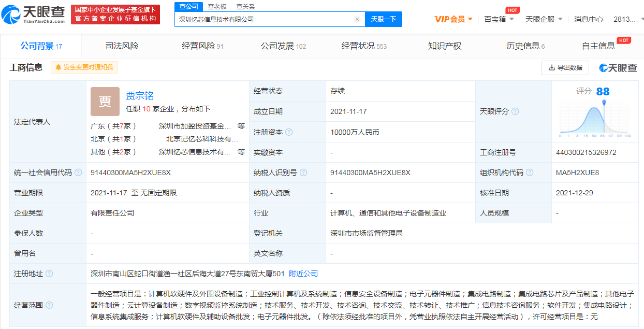Click the 纳税人识别号 value 91440300MA5H2XUE8X

coord(370,173)
